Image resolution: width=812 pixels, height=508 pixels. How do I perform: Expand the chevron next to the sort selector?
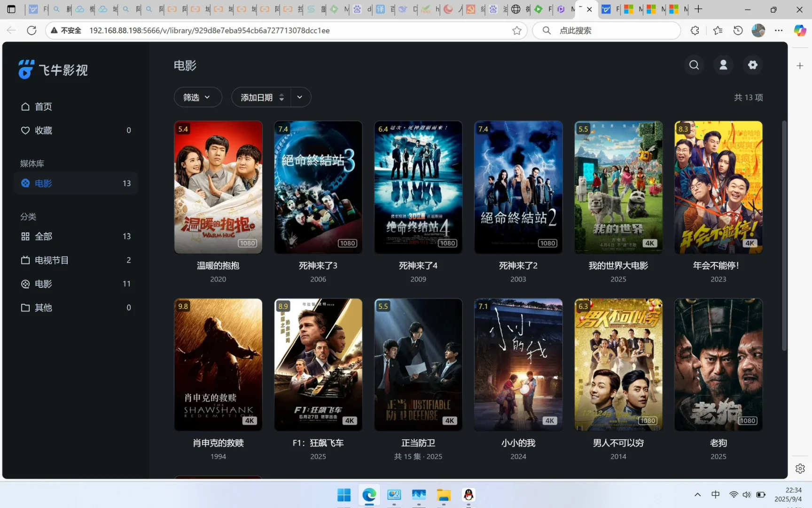tap(299, 97)
